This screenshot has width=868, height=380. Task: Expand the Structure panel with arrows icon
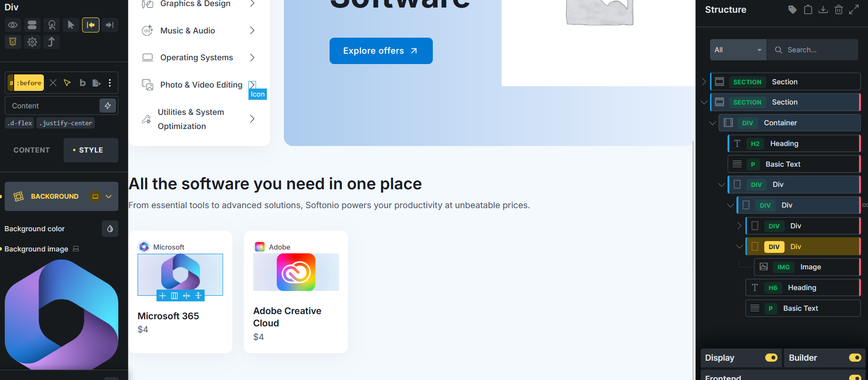click(x=854, y=9)
